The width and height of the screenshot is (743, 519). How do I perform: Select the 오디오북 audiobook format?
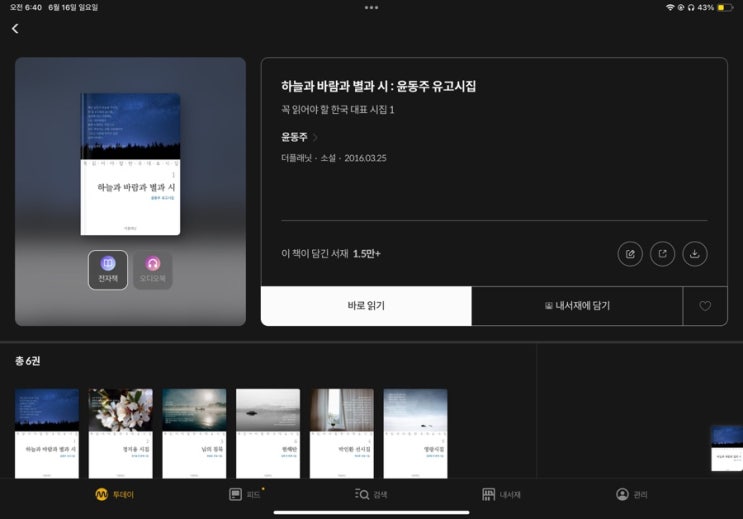(x=153, y=270)
